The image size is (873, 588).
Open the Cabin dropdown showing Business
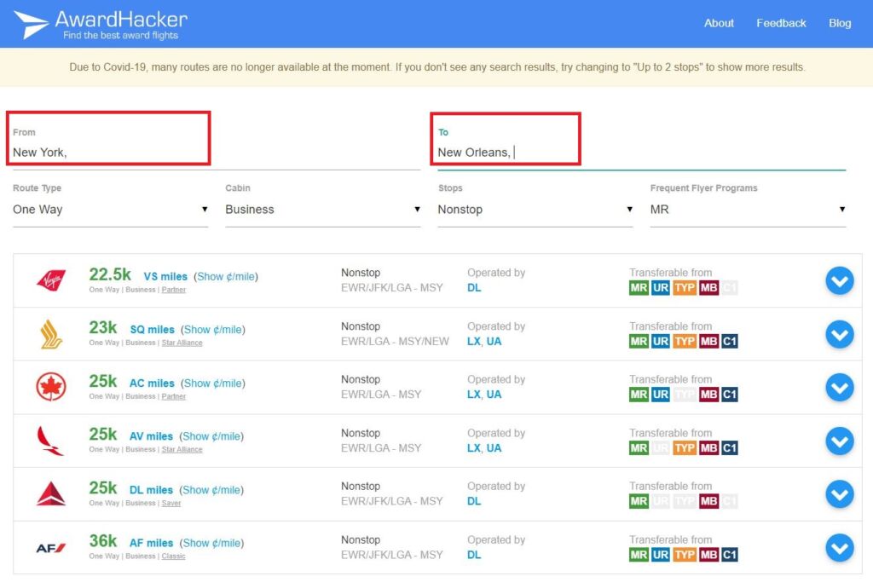[322, 210]
